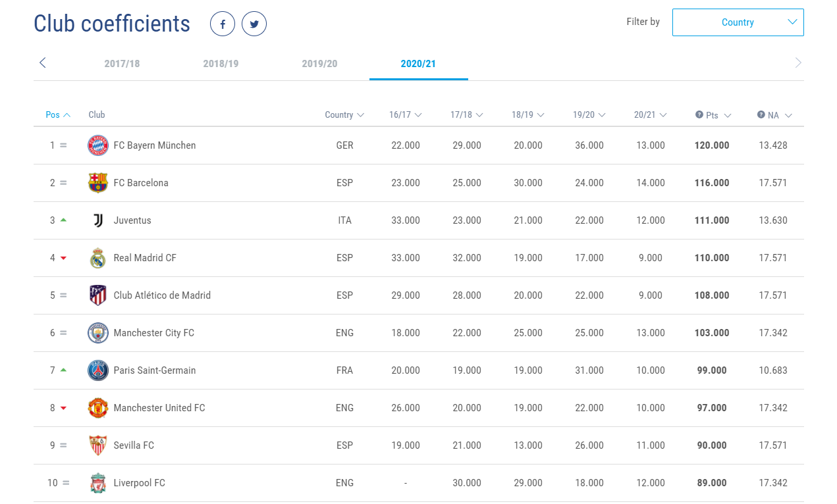This screenshot has width=837, height=504.
Task: Sort by the 20/21 season column
Action: (x=651, y=115)
